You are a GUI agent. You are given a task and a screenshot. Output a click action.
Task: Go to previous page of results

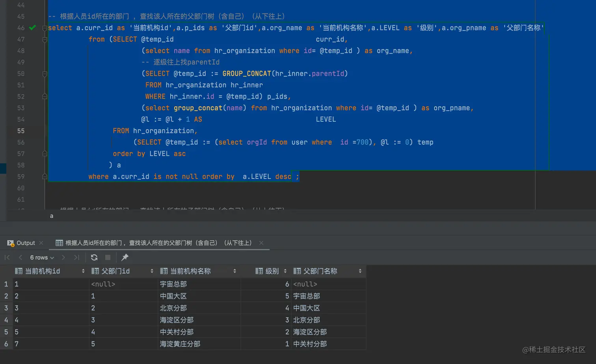tap(20, 257)
